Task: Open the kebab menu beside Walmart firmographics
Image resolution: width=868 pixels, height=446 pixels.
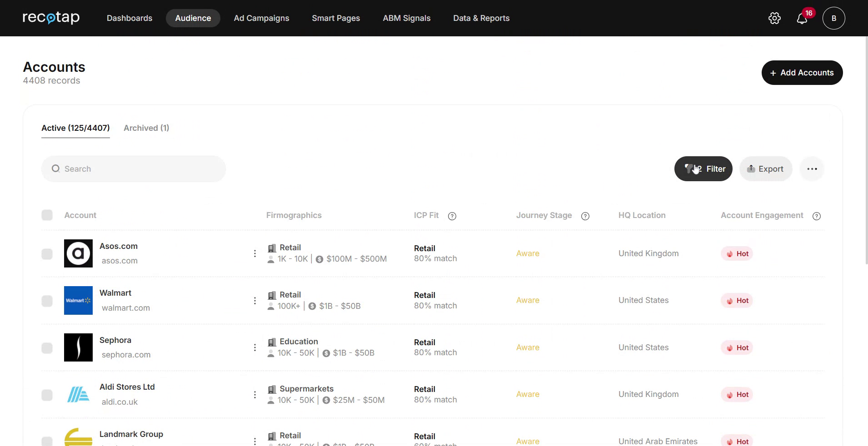Action: click(254, 300)
